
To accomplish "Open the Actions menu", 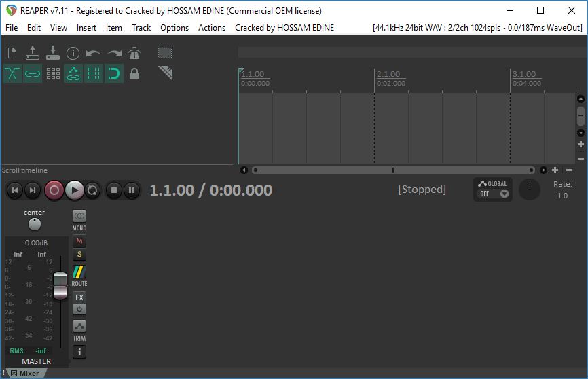I will tap(211, 28).
